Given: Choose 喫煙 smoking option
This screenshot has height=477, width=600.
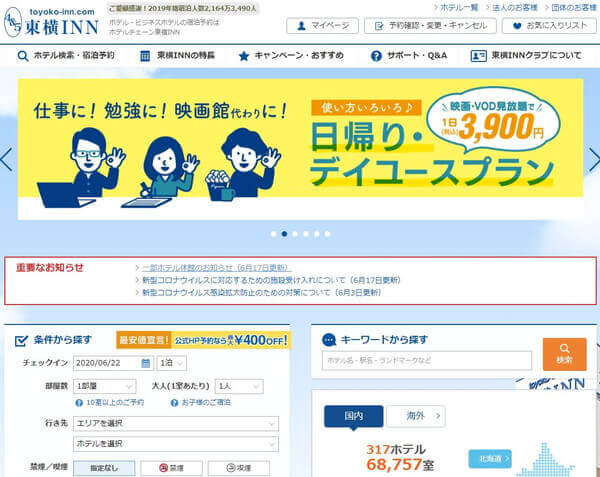Looking at the screenshot, I should pos(239,468).
